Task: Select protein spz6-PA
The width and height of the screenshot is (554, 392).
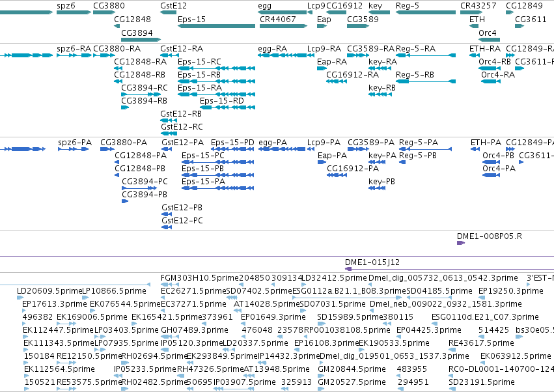Action: click(x=73, y=149)
